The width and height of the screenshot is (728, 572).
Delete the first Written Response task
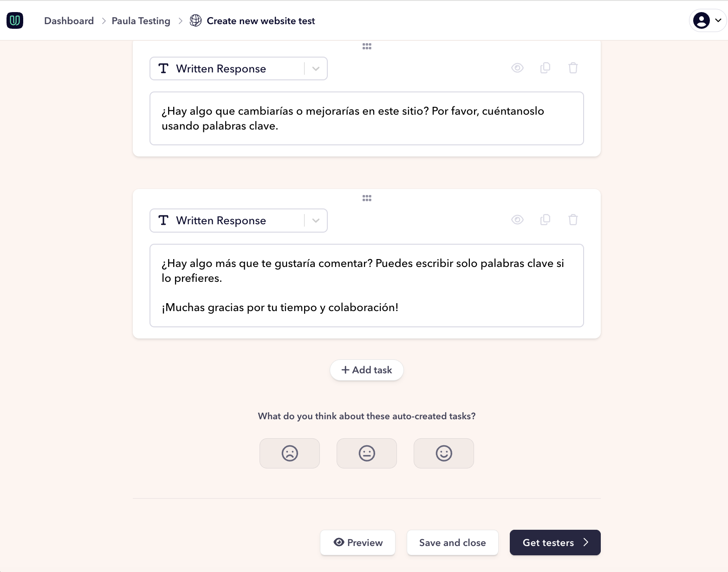573,68
